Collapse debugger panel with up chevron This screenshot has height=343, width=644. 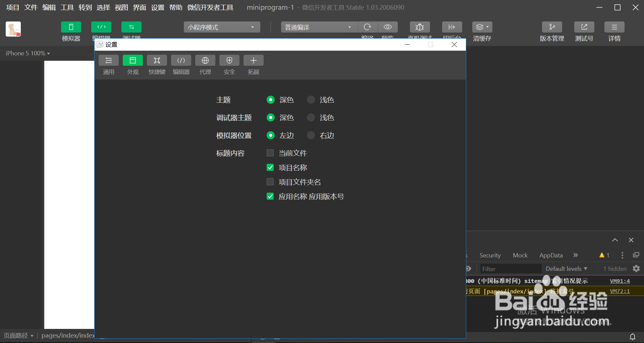point(615,240)
